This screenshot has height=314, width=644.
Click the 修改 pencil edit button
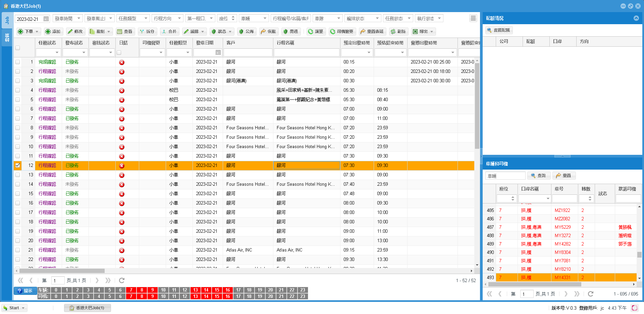[x=75, y=32]
